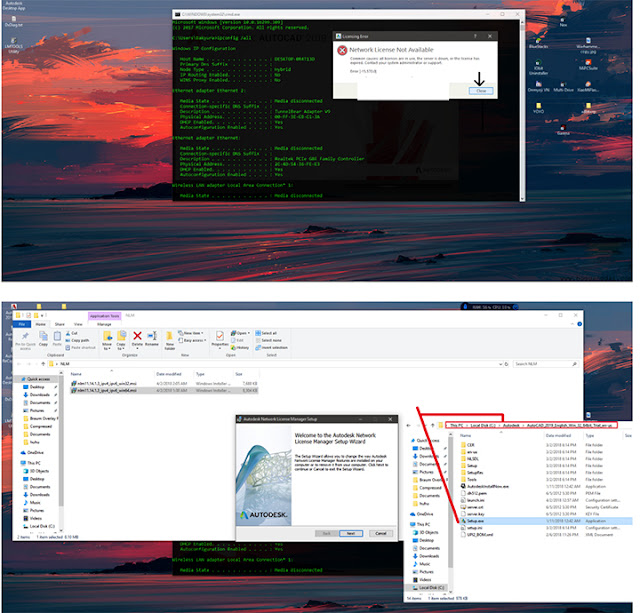
Task: Click OneDrive in the NLM window sidebar
Action: click(32, 453)
